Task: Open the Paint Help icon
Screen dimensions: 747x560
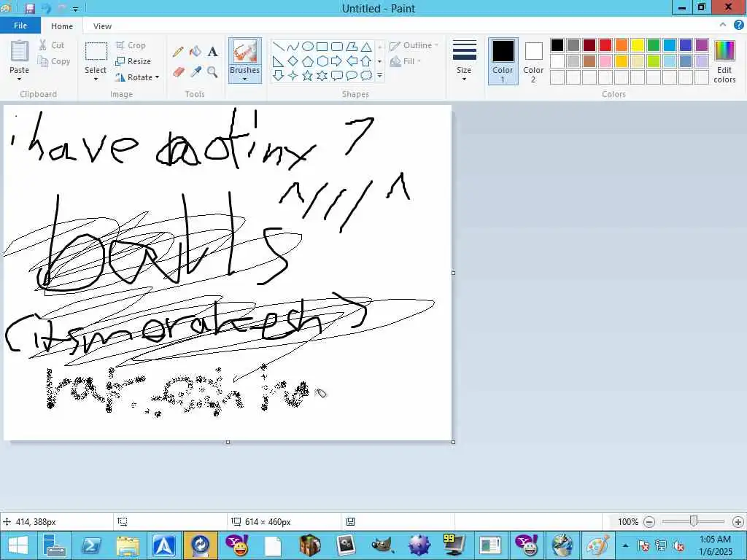Action: [738, 26]
